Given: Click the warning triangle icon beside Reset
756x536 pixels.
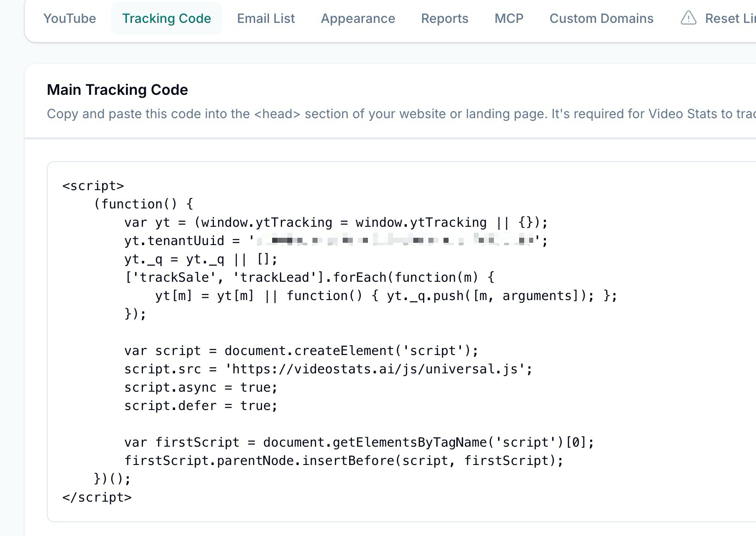Looking at the screenshot, I should pyautogui.click(x=688, y=18).
